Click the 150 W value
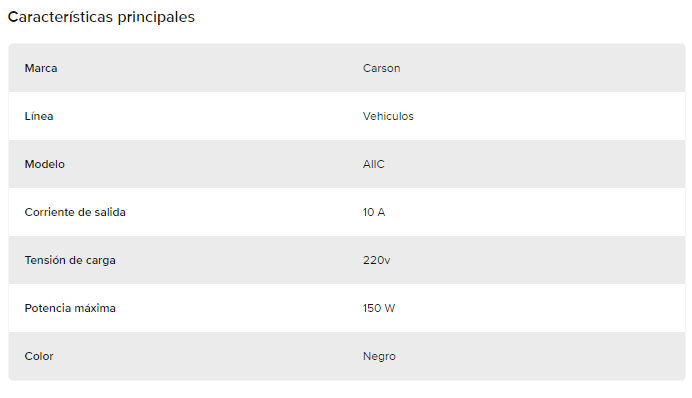 (379, 308)
